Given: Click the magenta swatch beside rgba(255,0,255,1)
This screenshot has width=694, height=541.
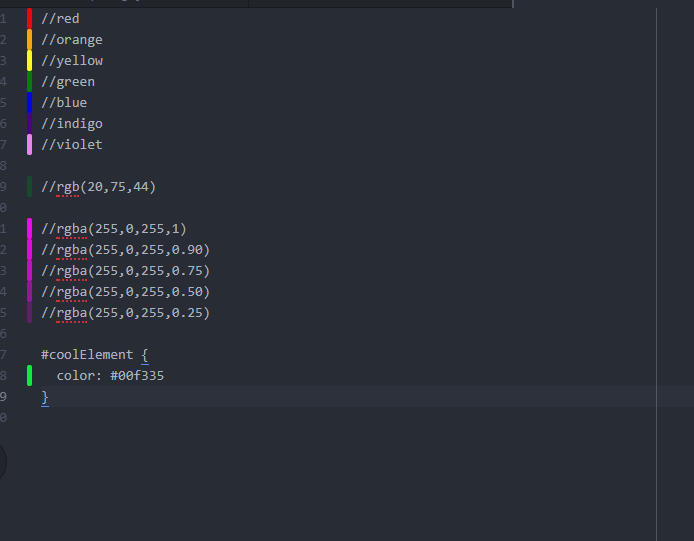Looking at the screenshot, I should 29,228.
